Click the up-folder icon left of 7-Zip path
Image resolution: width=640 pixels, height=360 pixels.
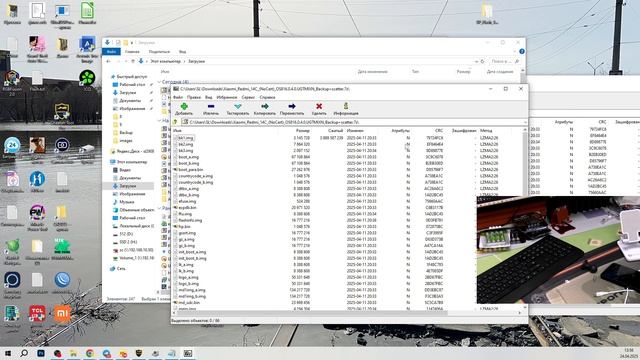pyautogui.click(x=176, y=122)
